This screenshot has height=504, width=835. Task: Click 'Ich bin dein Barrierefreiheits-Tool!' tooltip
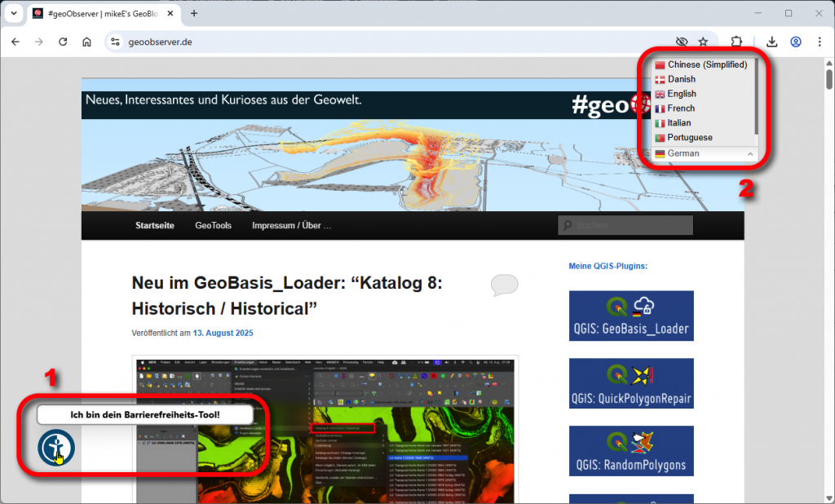click(x=145, y=414)
